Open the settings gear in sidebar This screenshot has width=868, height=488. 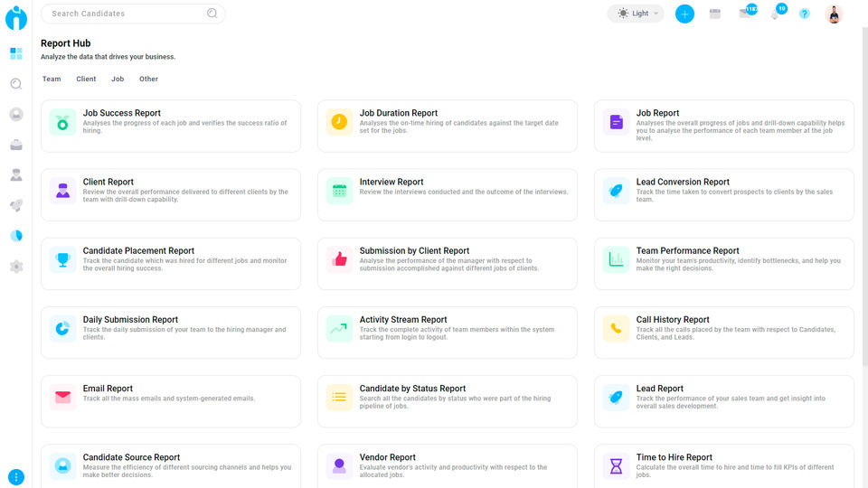pyautogui.click(x=16, y=267)
